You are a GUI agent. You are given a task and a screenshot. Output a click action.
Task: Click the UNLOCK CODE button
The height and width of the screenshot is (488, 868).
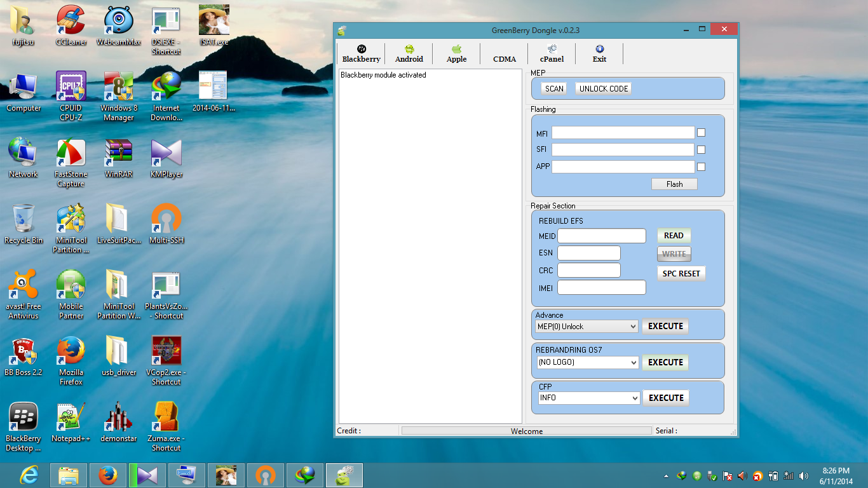pos(604,89)
